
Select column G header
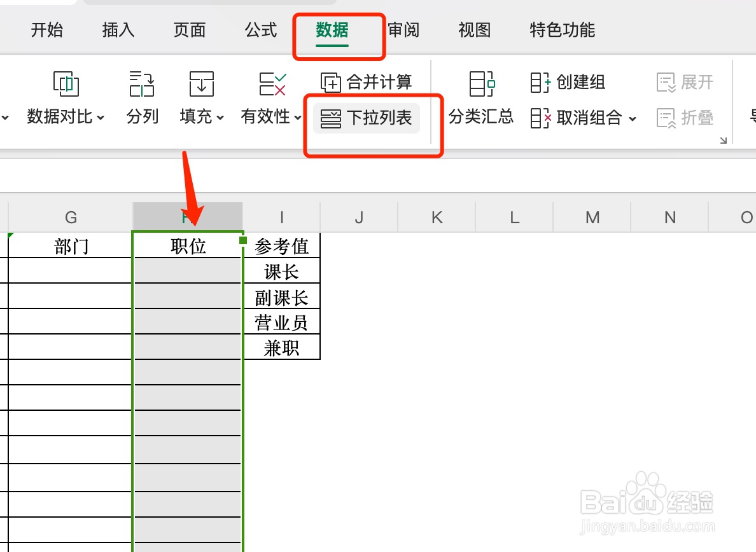click(x=71, y=217)
